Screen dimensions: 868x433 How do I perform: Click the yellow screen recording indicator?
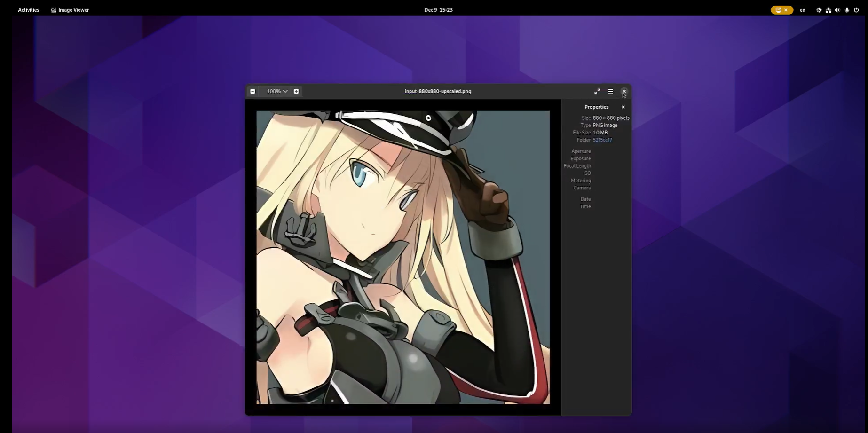point(781,10)
